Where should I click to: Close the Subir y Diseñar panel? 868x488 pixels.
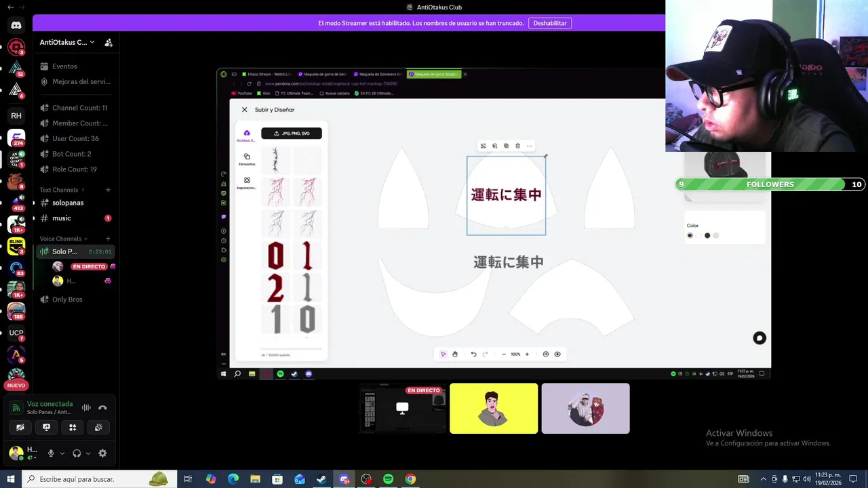coord(245,110)
